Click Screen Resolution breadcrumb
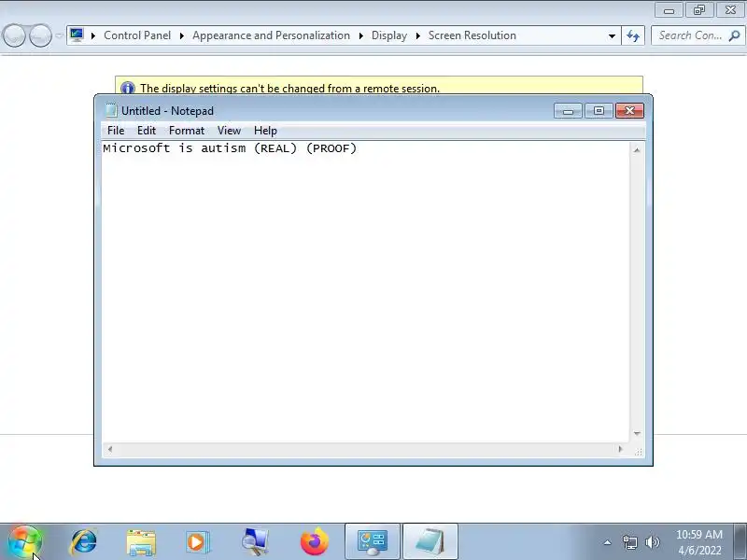Viewport: 747px width, 560px height. click(472, 35)
